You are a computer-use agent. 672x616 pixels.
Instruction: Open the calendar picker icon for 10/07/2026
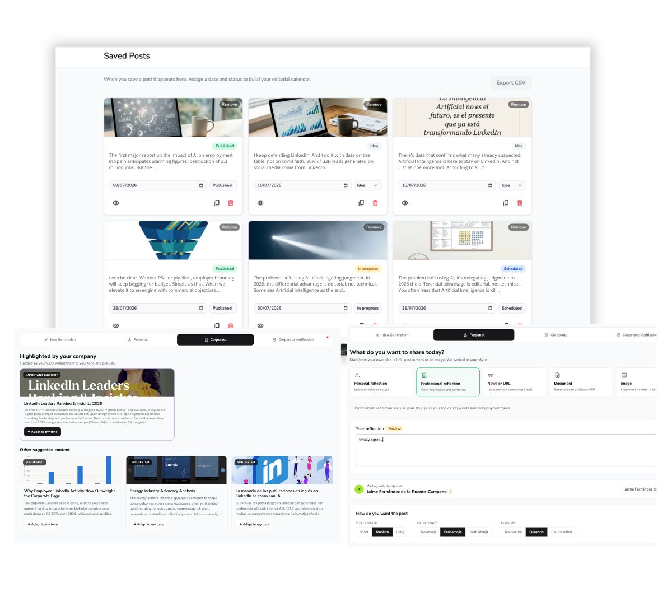click(346, 185)
